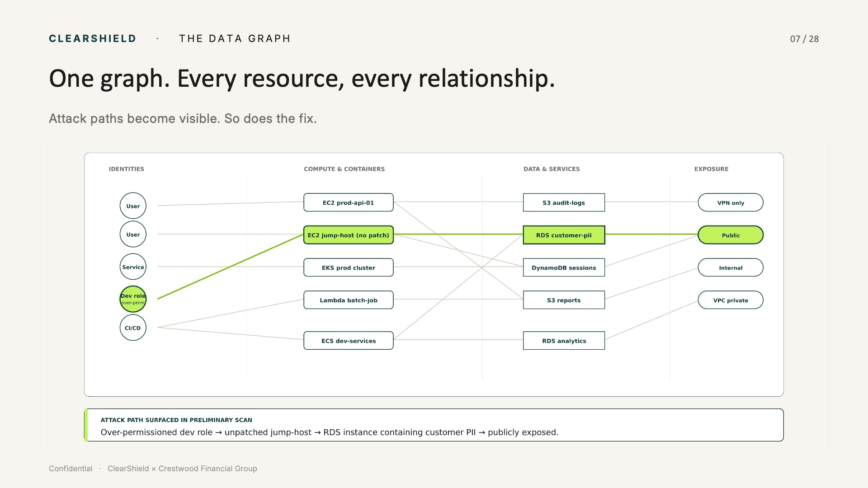Click the 07 / 28 page number
The height and width of the screenshot is (488, 868).
click(x=804, y=39)
